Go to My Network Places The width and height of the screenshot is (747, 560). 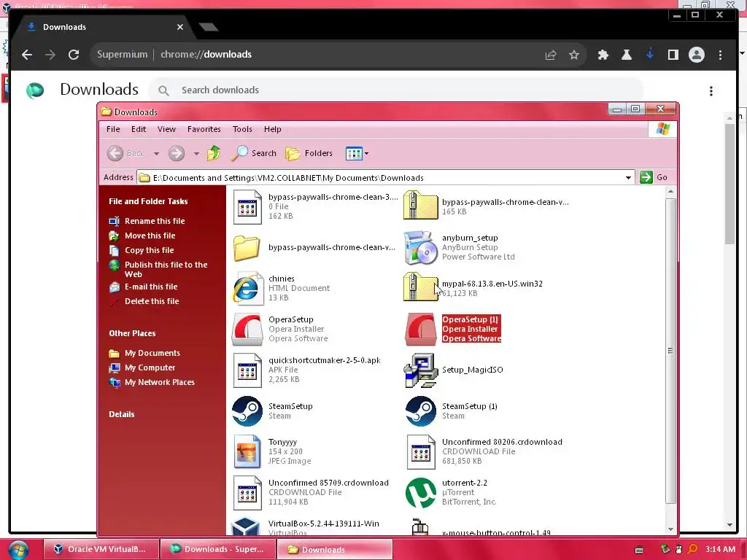tap(160, 382)
